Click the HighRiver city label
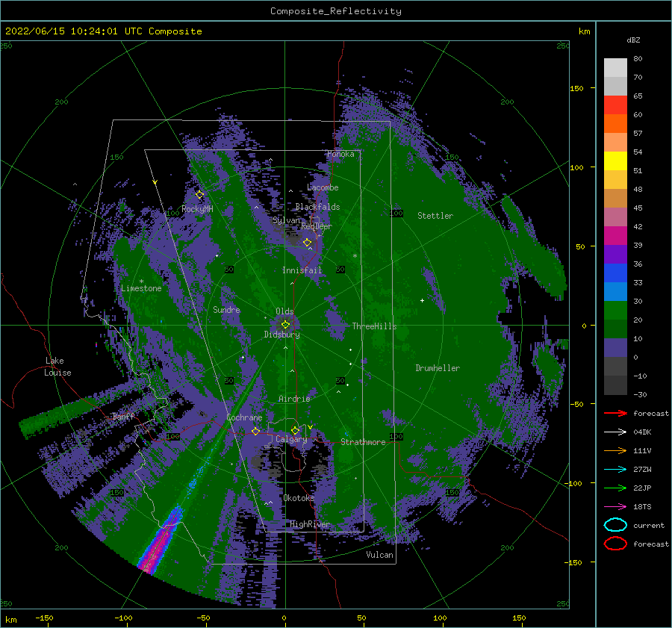The image size is (672, 628). click(310, 524)
